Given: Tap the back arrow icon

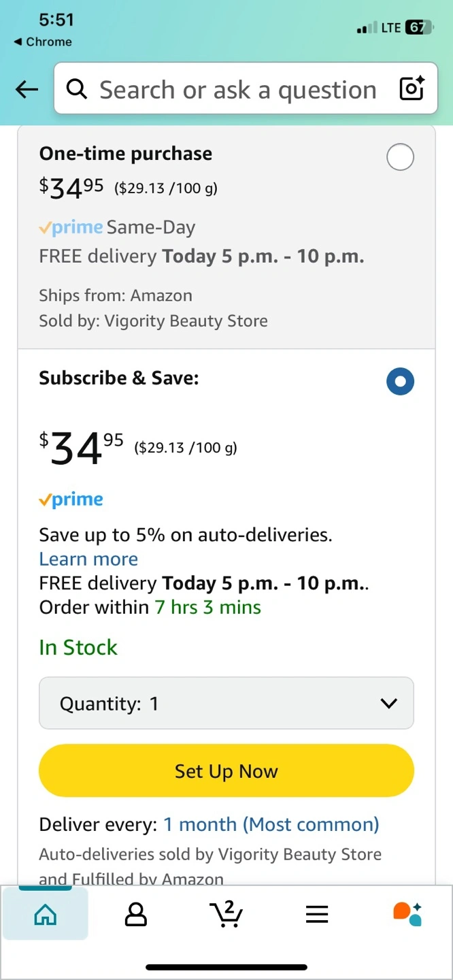Looking at the screenshot, I should (27, 89).
